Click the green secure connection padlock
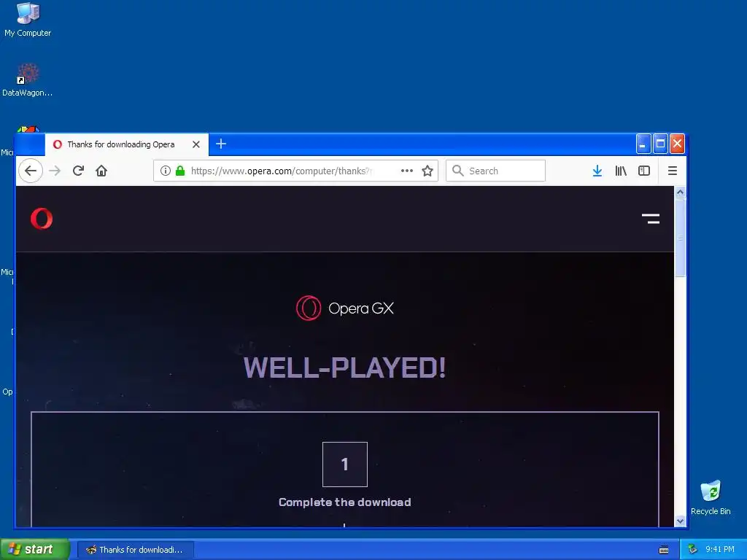The height and width of the screenshot is (560, 747). pos(180,171)
